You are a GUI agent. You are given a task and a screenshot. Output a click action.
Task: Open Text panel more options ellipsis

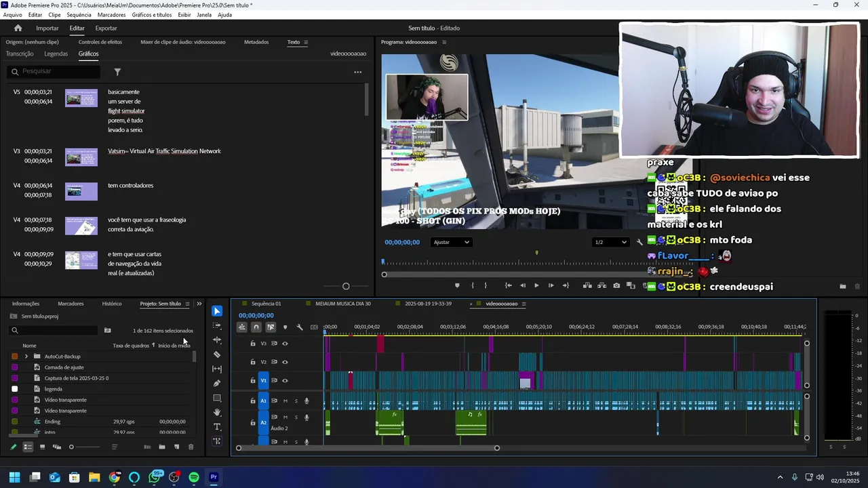tap(357, 72)
